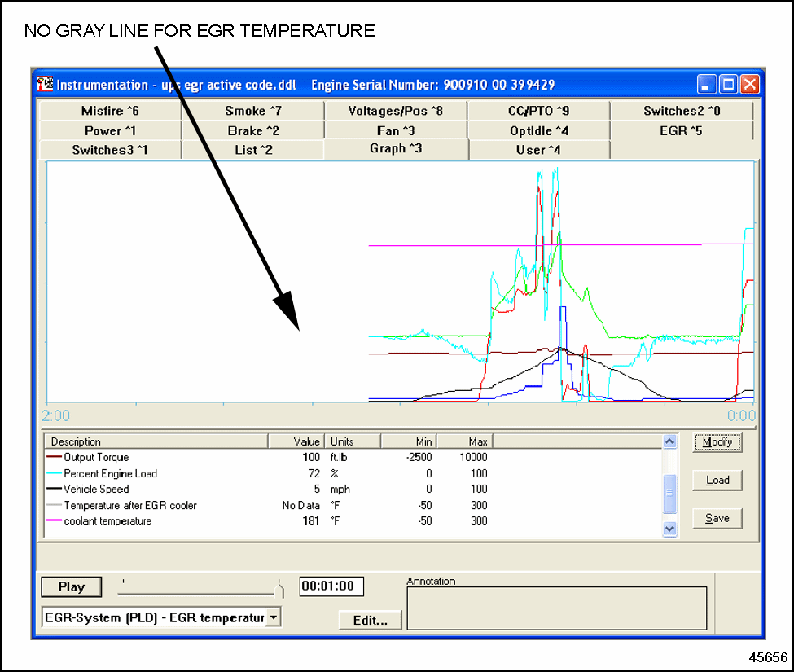Go to the Fan ^3 tab
794x672 pixels.
[395, 130]
